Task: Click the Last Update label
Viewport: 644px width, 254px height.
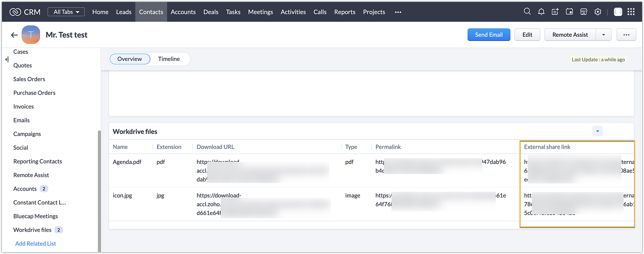Action: [598, 60]
